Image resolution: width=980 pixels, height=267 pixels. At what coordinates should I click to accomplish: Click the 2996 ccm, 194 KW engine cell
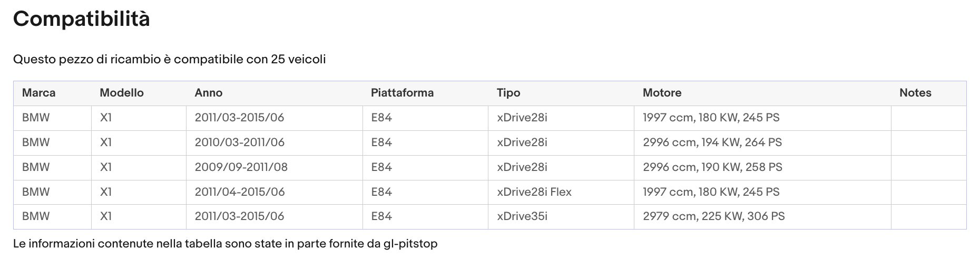[712, 142]
